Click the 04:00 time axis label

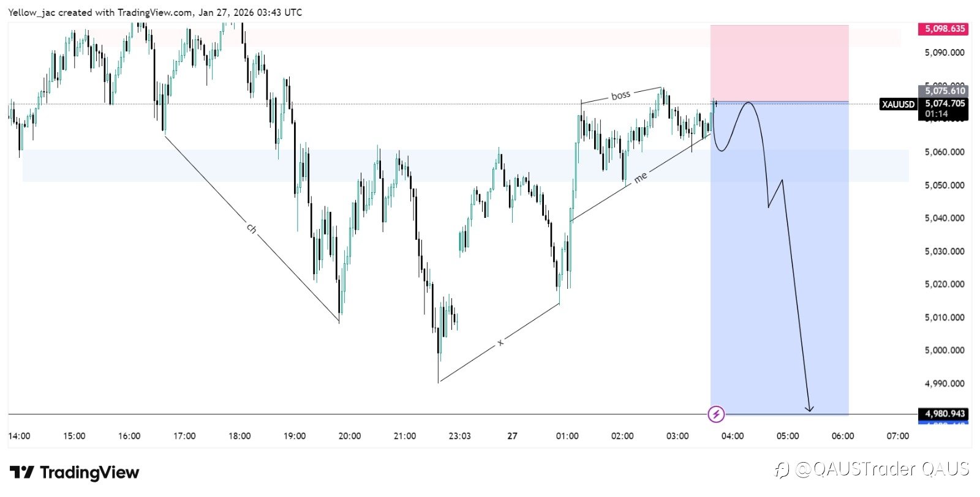(x=733, y=436)
